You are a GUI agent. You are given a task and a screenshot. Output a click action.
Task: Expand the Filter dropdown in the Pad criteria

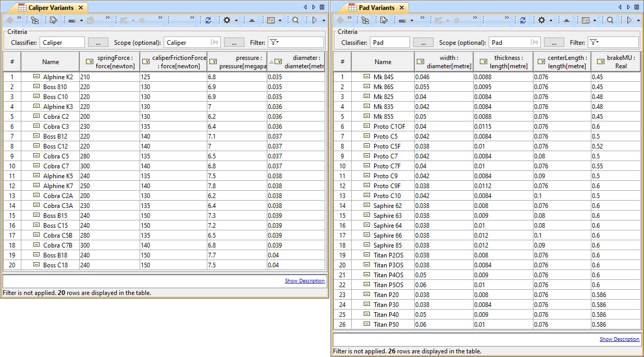(593, 42)
